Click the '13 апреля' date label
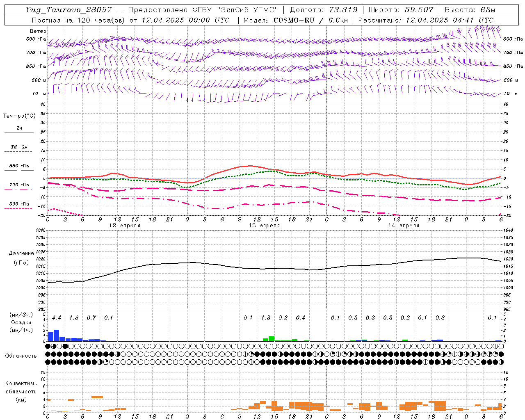The height and width of the screenshot is (420, 525). [x=264, y=226]
